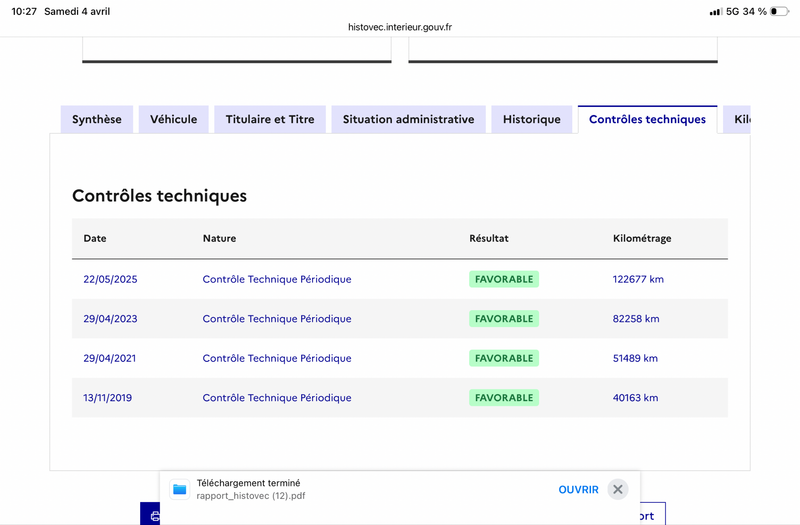The image size is (800, 525).
Task: Tap the cellular signal bars icon
Action: (715, 12)
